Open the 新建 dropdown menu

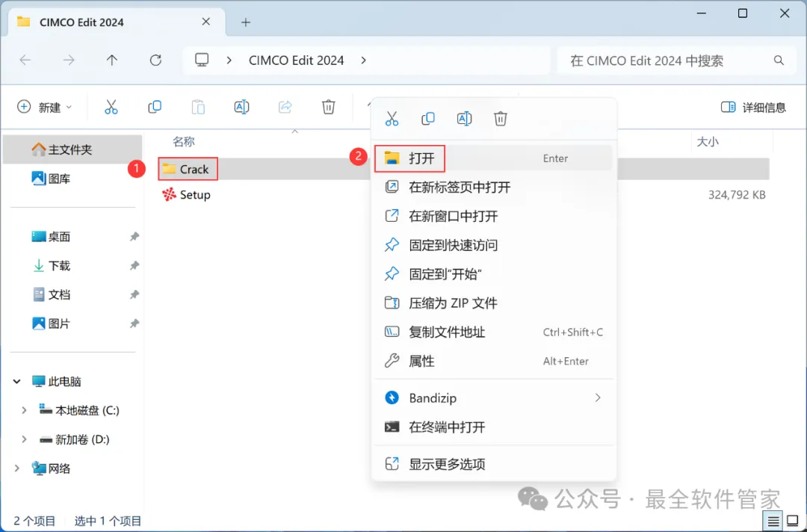point(44,107)
